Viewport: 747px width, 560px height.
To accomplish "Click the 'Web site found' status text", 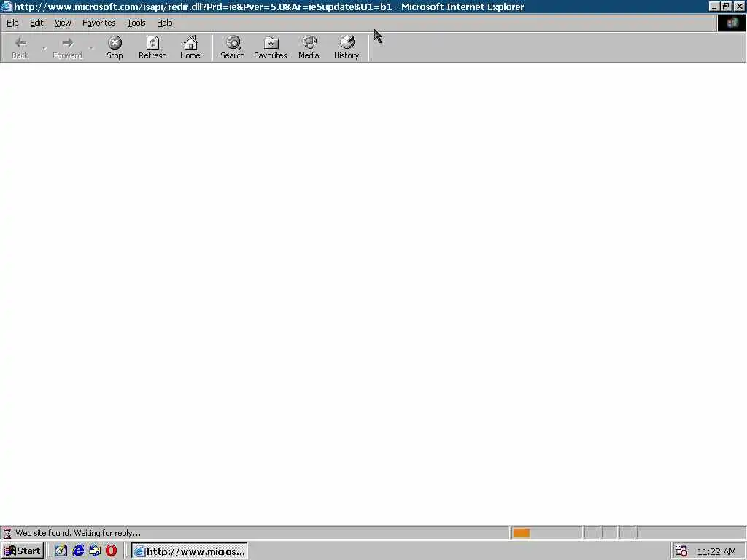I will pyautogui.click(x=78, y=533).
